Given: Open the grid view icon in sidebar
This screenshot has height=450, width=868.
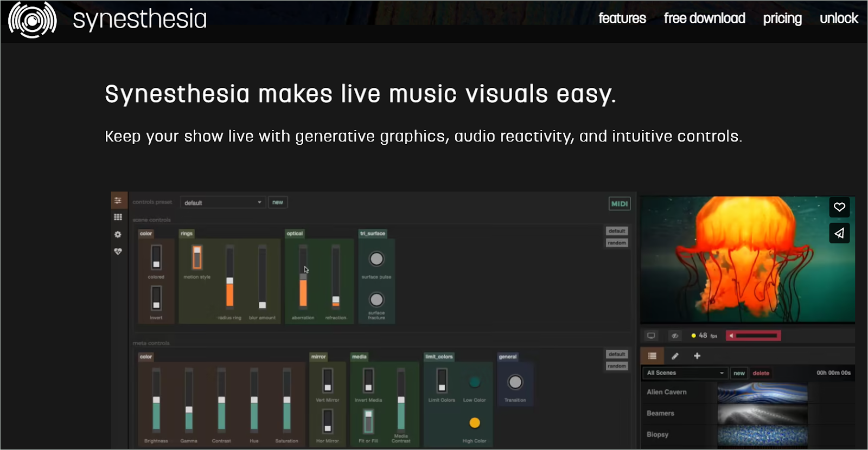Looking at the screenshot, I should pos(118,217).
